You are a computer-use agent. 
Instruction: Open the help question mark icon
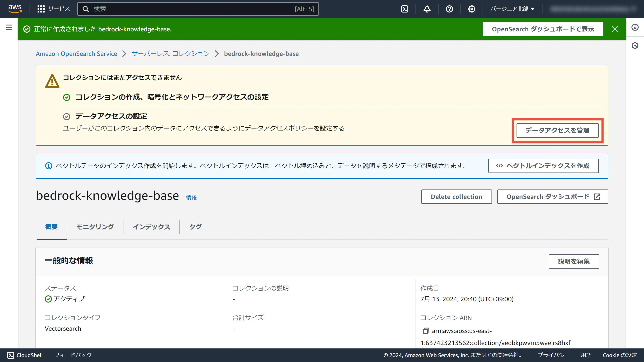tap(449, 9)
